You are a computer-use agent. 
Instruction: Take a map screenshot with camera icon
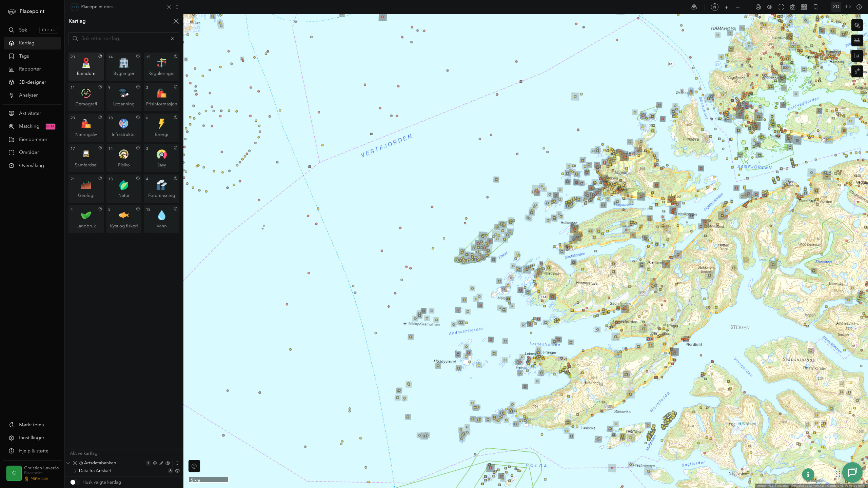pyautogui.click(x=793, y=7)
